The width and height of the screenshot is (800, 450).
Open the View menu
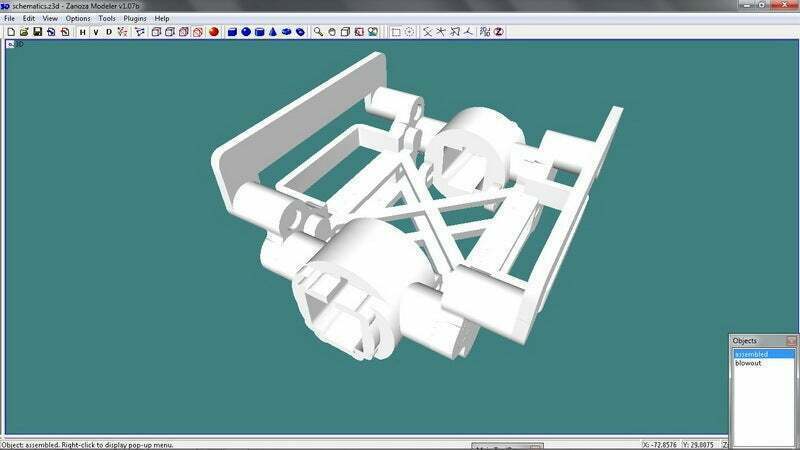[50, 18]
